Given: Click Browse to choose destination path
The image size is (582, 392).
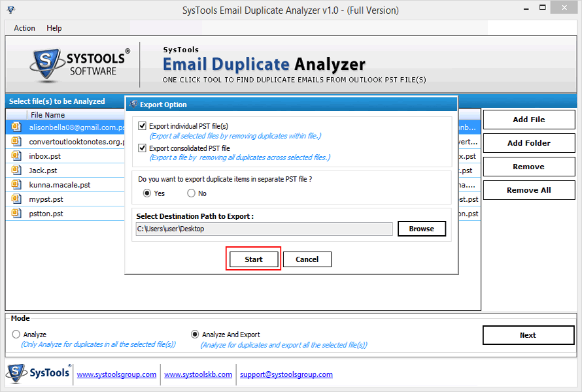Looking at the screenshot, I should pos(422,229).
